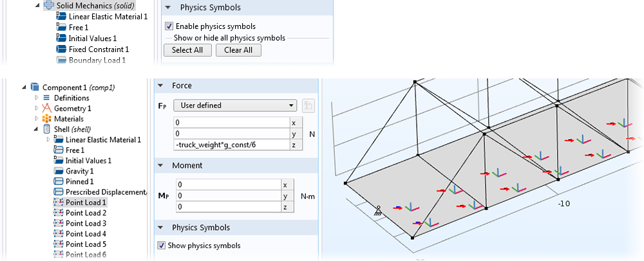Click the Pinned 1 node icon
Viewport: 644px width, 261px height.
click(58, 182)
